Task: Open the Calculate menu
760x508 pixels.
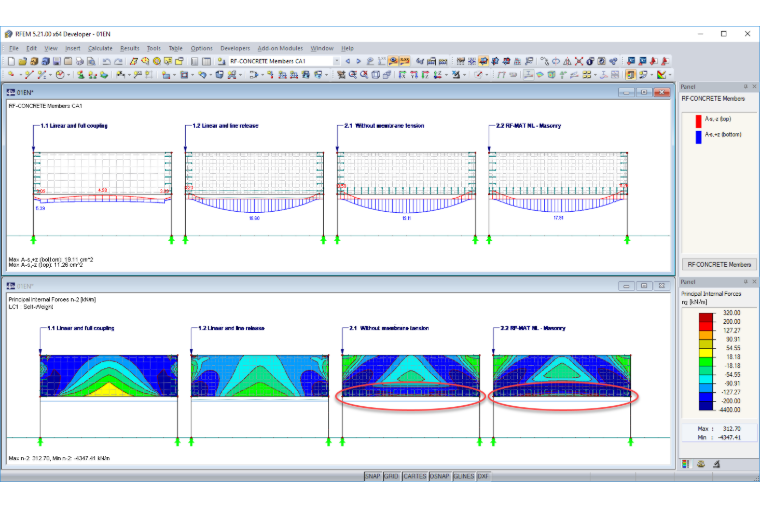Action: (100, 48)
